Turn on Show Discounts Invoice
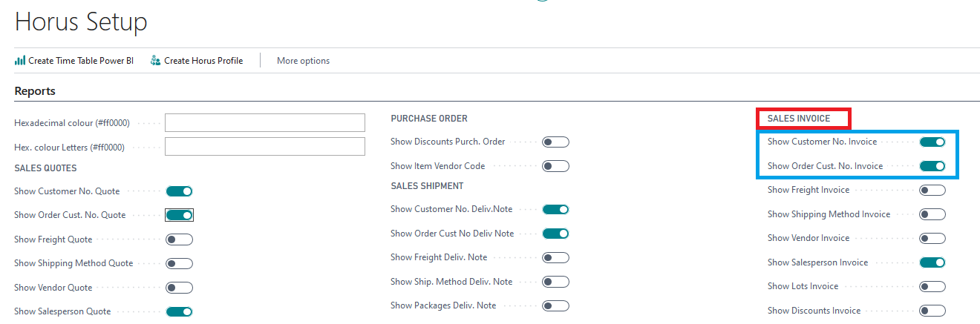Image resolution: width=980 pixels, height=324 pixels. pos(932,311)
